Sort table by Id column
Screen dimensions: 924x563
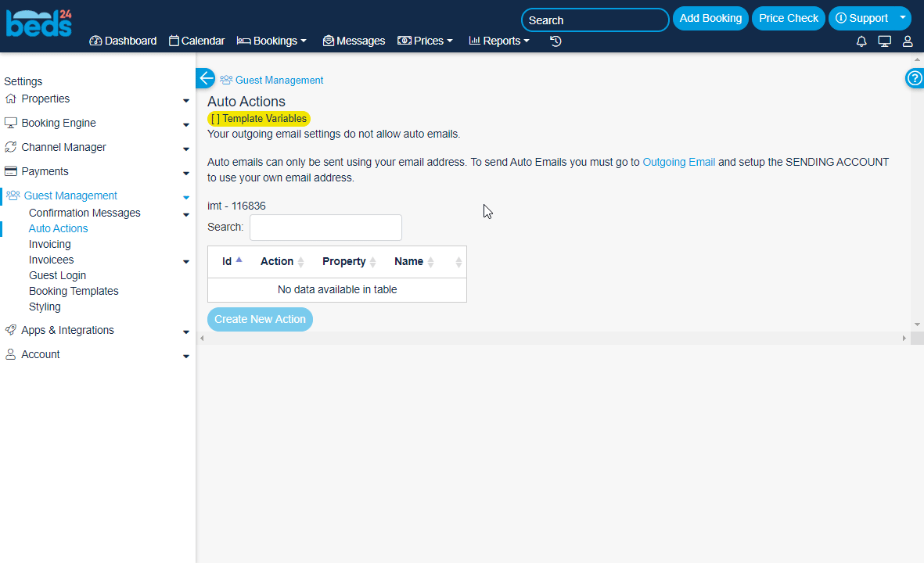232,261
